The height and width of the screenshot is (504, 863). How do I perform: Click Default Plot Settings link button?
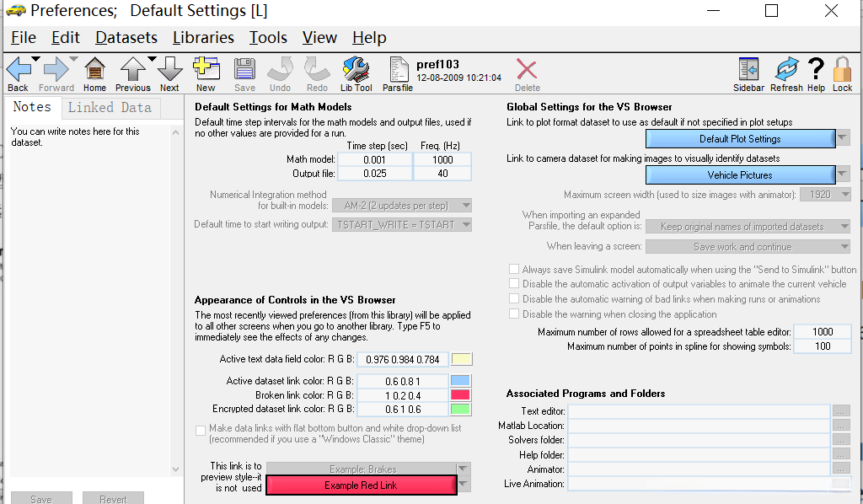(740, 139)
